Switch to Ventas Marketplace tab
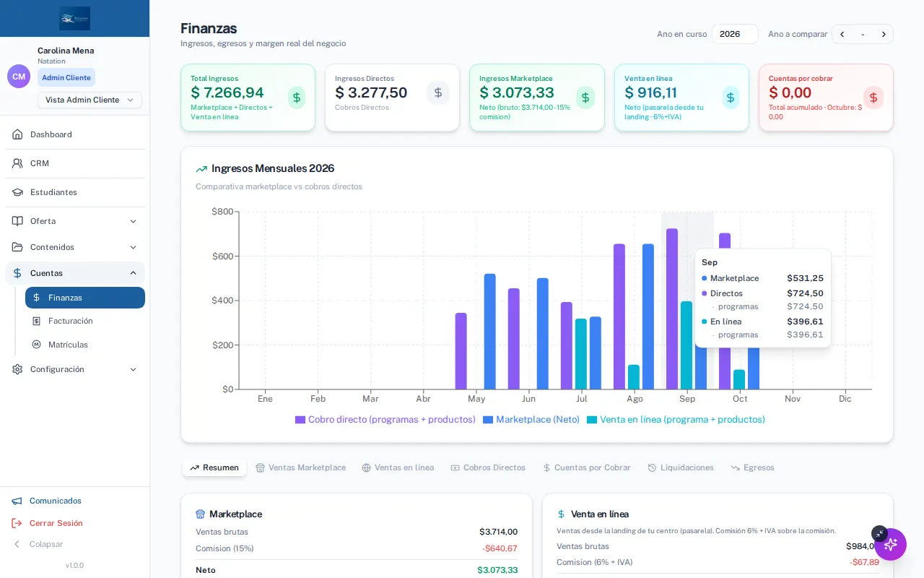Screen dimensions: 924x578 tap(300, 468)
